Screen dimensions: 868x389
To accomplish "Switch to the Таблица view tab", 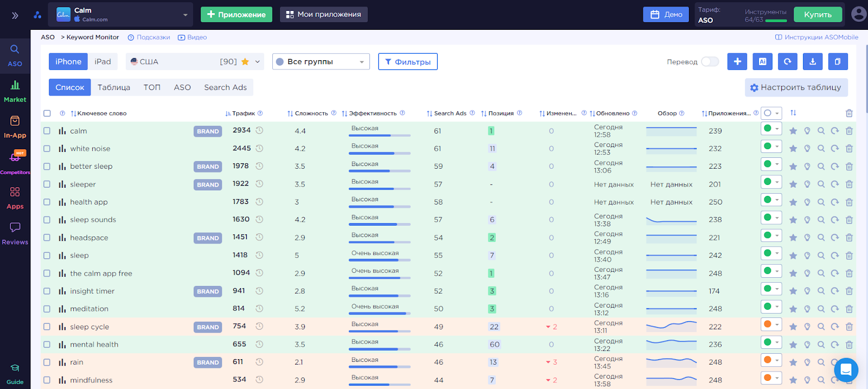I will (x=114, y=87).
